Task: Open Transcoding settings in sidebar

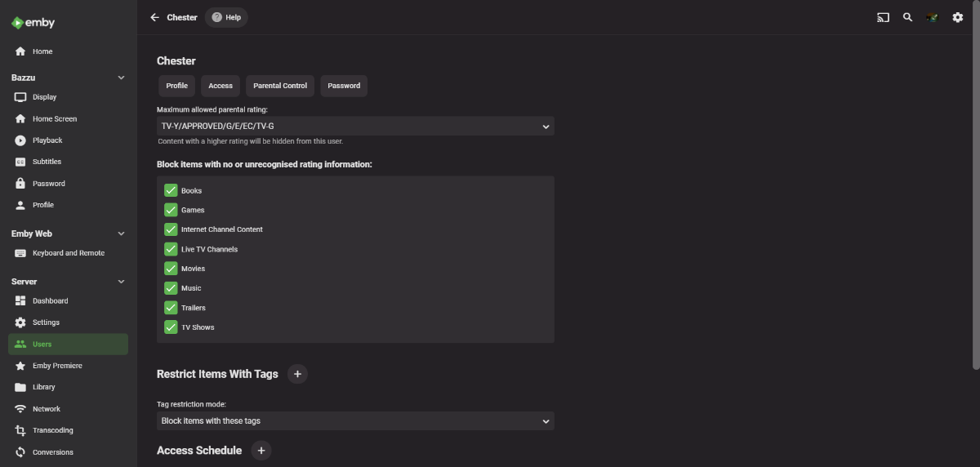Action: click(52, 430)
